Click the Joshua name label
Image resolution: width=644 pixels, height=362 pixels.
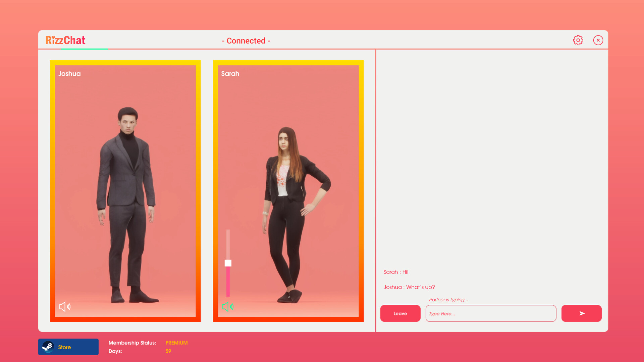tap(69, 73)
